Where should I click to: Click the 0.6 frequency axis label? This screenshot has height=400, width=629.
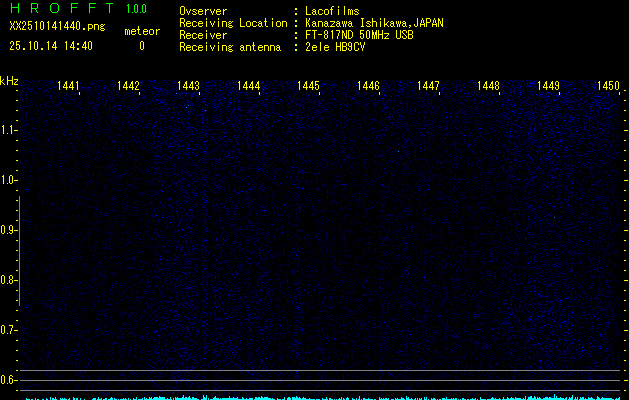click(9, 380)
